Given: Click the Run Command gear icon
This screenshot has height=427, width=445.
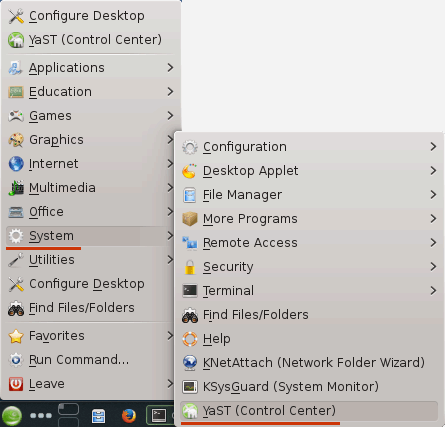Looking at the screenshot, I should click(x=16, y=360).
